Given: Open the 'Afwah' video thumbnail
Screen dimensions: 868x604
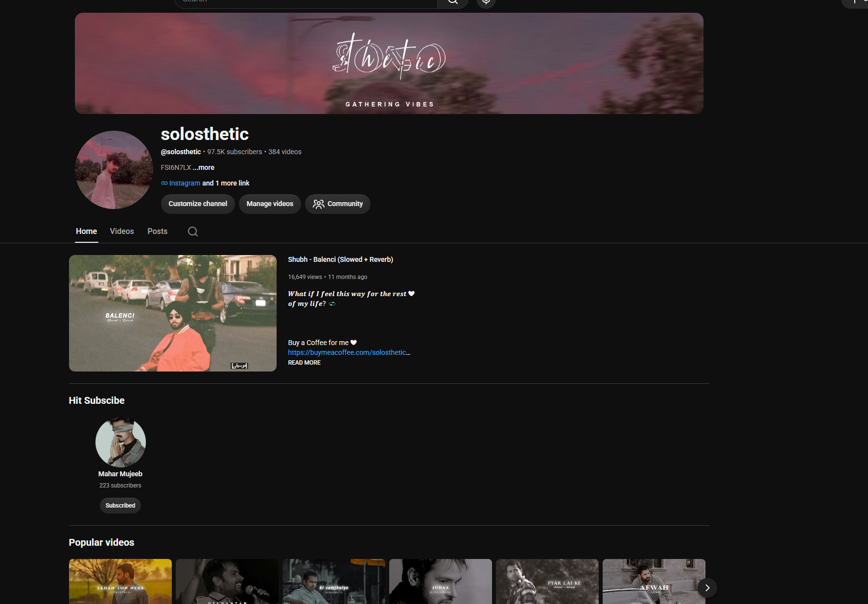Looking at the screenshot, I should tap(654, 581).
